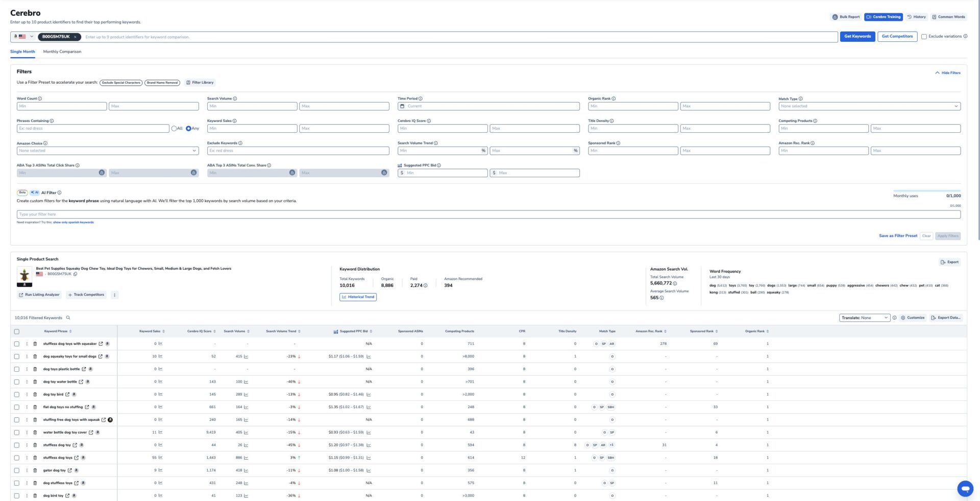Select the 'Any' phrases radio option
Screen dimensions: 980x501
(188, 128)
